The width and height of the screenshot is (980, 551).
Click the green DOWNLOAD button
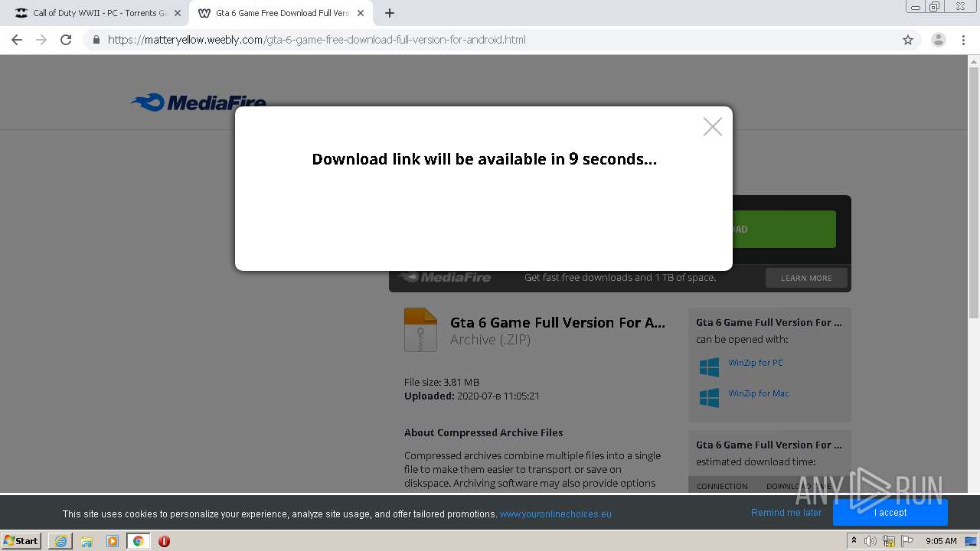point(784,229)
